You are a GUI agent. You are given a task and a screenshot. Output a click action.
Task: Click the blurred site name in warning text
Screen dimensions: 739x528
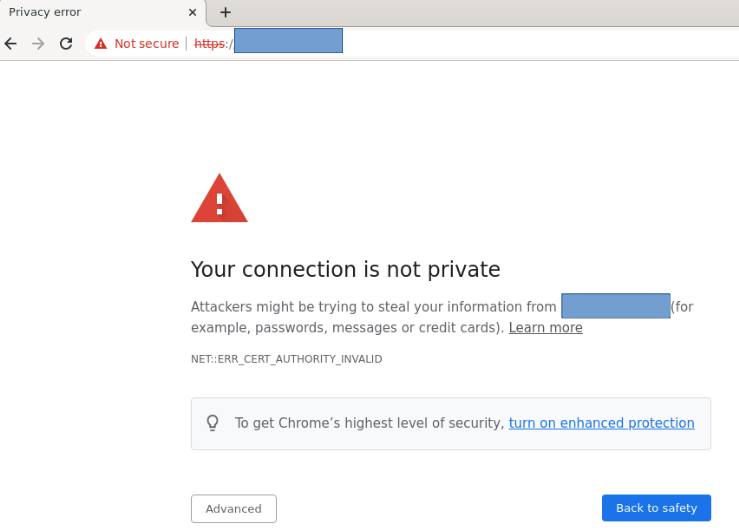pyautogui.click(x=615, y=306)
